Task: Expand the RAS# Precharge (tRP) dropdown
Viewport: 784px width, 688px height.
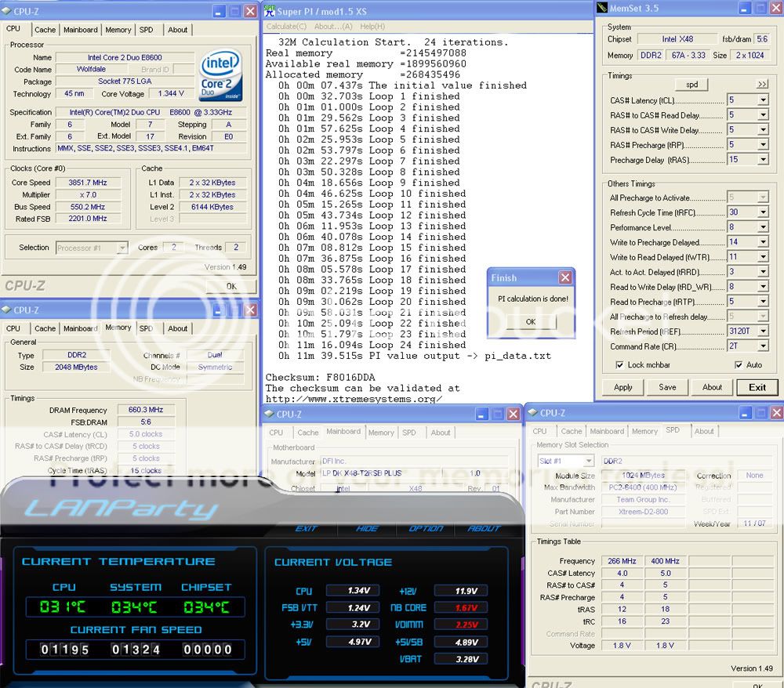Action: (763, 145)
